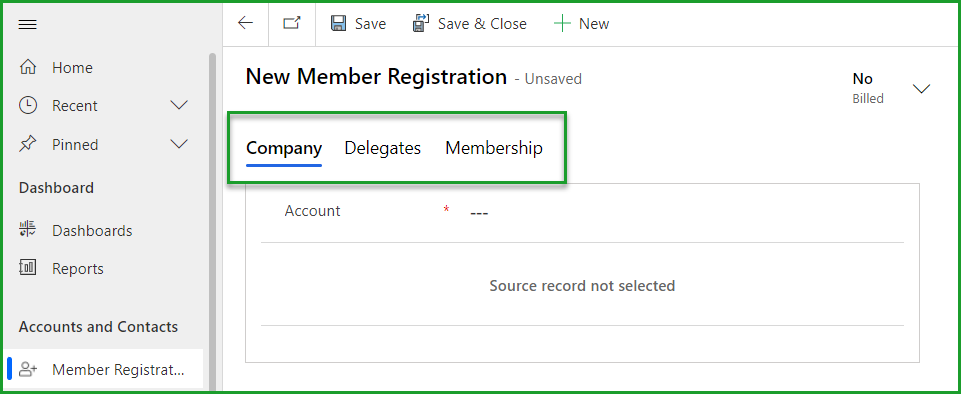The height and width of the screenshot is (394, 961).
Task: Click the Pinned pin icon
Action: pos(28,145)
